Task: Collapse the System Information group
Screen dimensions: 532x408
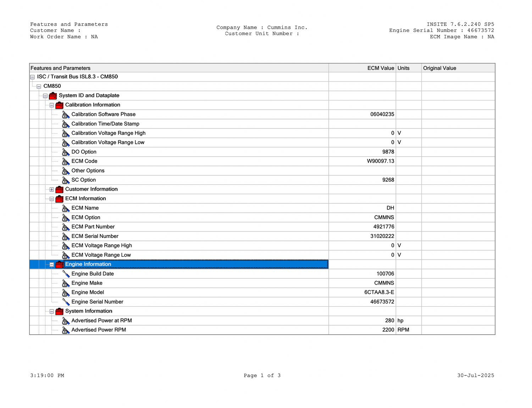Action: (52, 312)
